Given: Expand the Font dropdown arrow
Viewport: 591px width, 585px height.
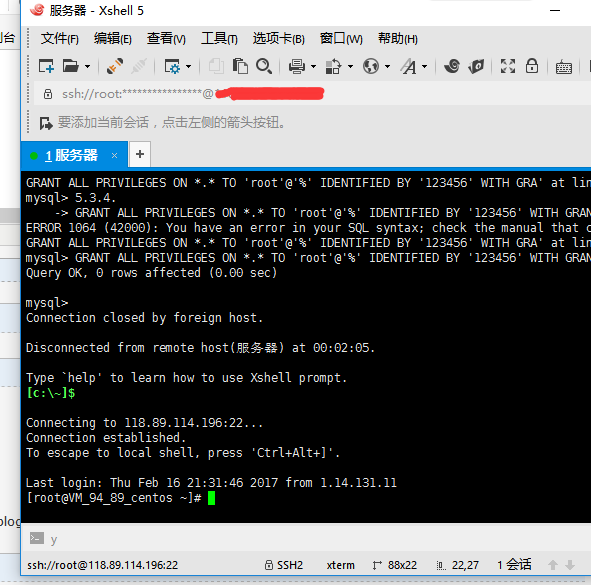Looking at the screenshot, I should pos(424,67).
